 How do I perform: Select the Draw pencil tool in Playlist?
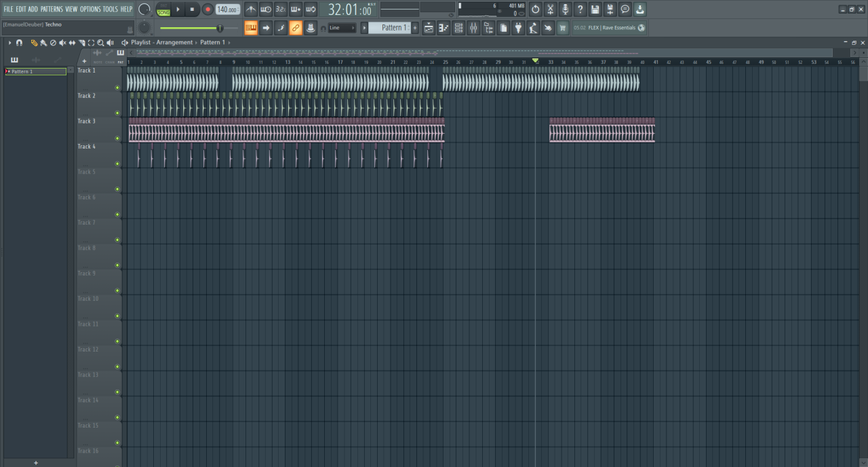pos(34,43)
